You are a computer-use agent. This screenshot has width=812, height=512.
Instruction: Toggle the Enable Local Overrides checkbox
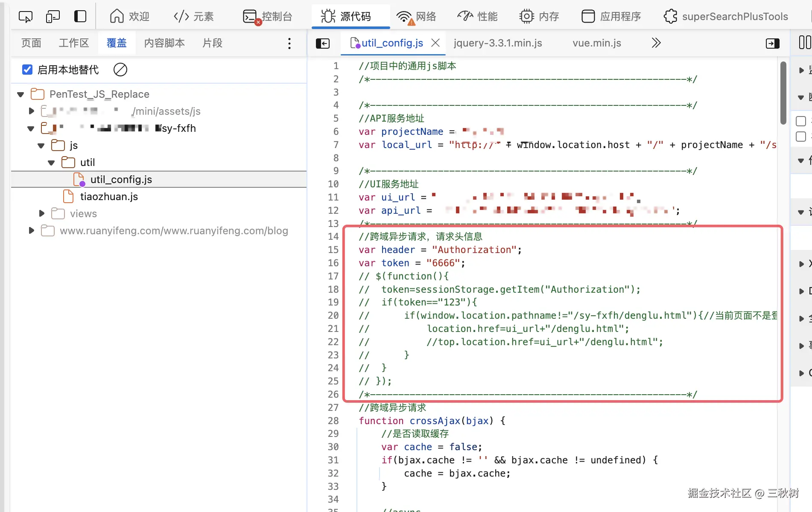27,70
